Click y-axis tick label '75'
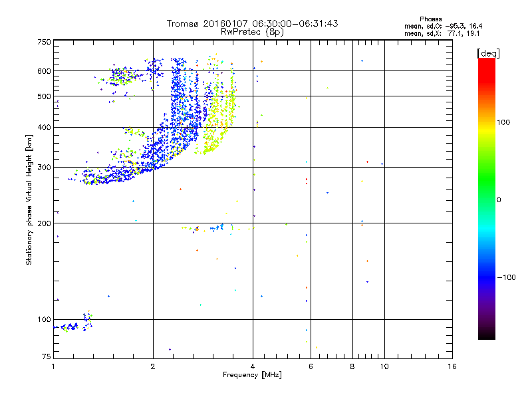Screen dimensions: 532x399 tap(47, 356)
